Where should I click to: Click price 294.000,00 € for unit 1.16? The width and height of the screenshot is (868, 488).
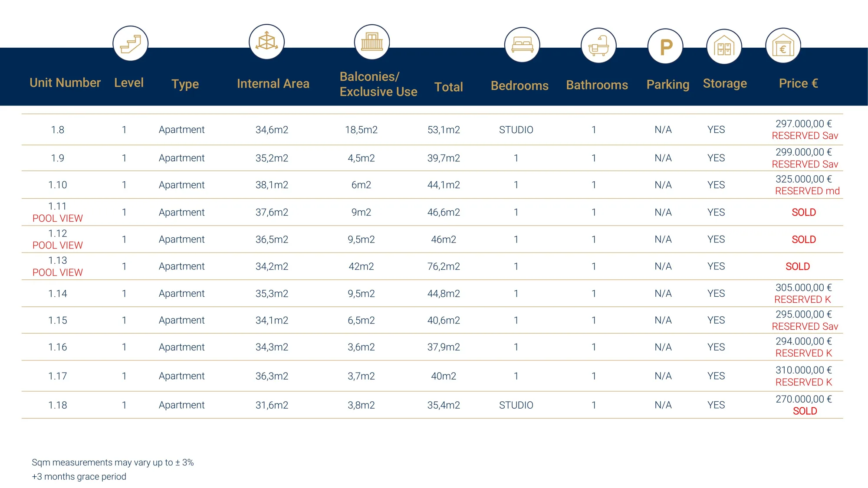coord(804,341)
